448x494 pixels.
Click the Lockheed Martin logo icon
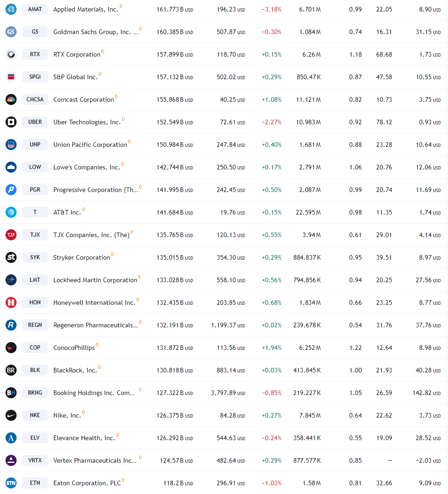[11, 280]
